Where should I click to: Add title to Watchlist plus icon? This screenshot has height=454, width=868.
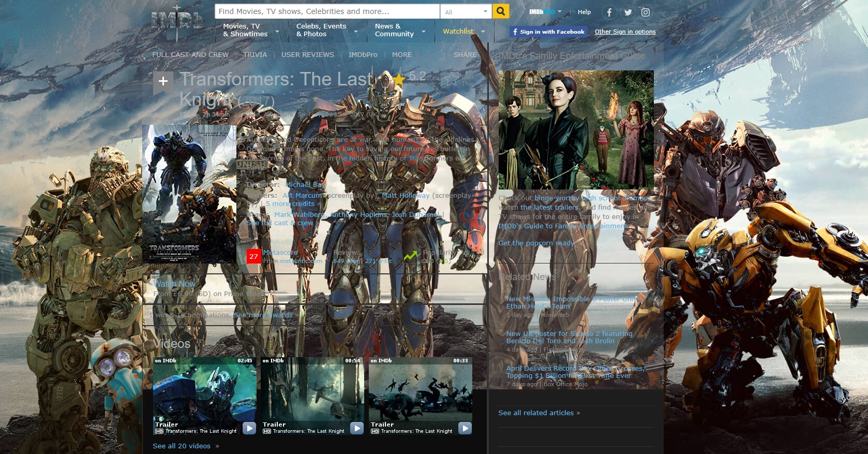click(x=163, y=81)
